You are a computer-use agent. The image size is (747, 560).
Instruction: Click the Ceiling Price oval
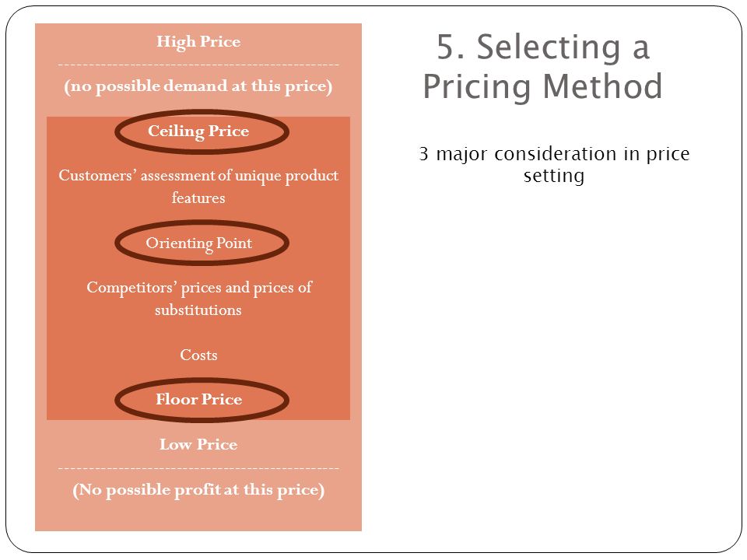point(202,132)
